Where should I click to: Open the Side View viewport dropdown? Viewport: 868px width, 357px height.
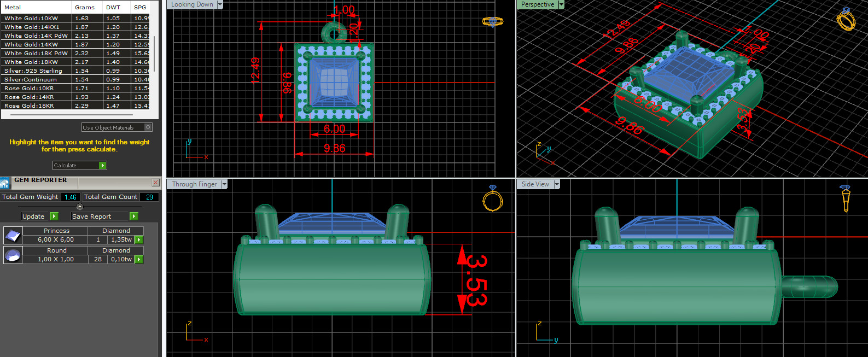click(557, 184)
